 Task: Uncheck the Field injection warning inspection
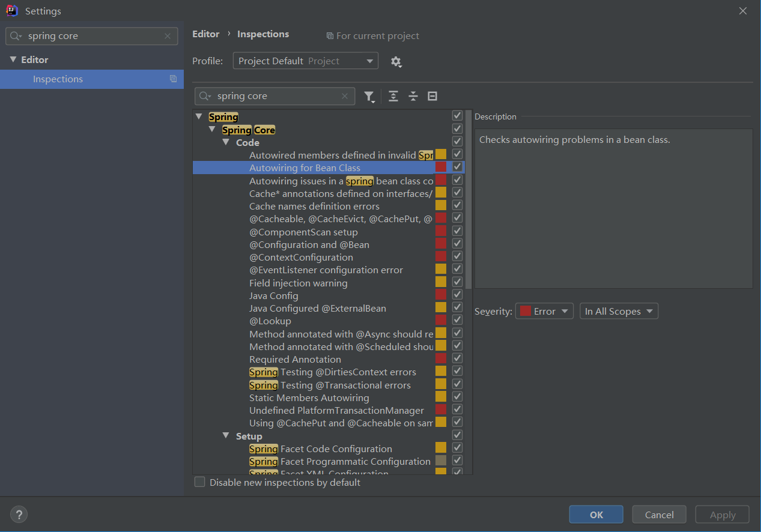click(x=457, y=281)
